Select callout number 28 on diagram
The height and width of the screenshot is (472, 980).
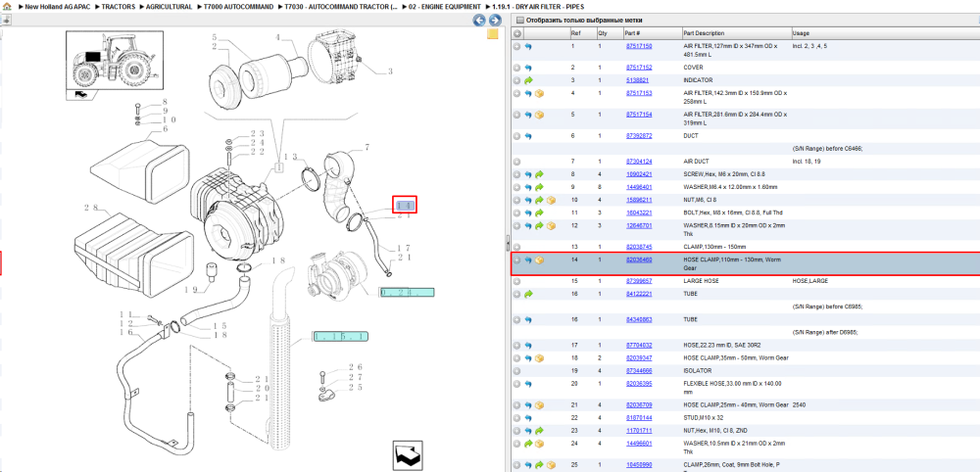(x=91, y=207)
